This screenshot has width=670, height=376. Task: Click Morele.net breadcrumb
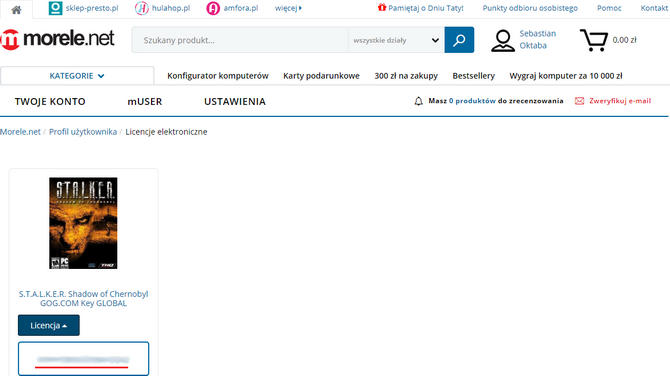click(x=20, y=132)
